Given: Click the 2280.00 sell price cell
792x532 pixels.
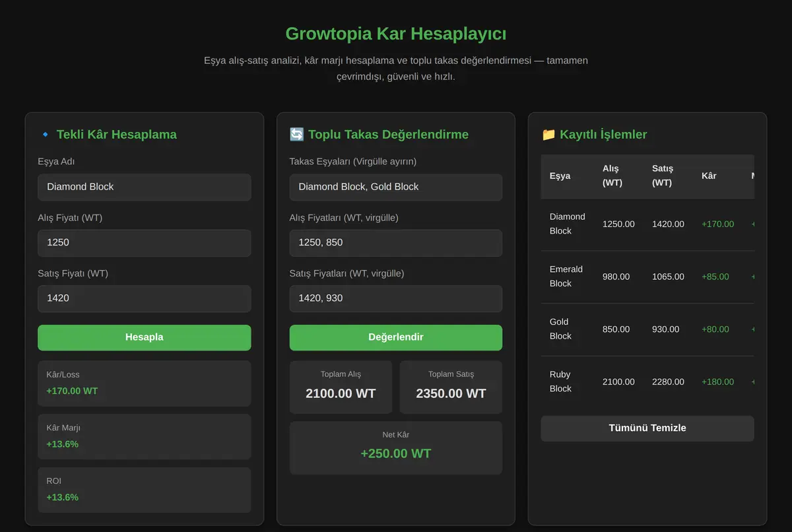Looking at the screenshot, I should pyautogui.click(x=668, y=382).
